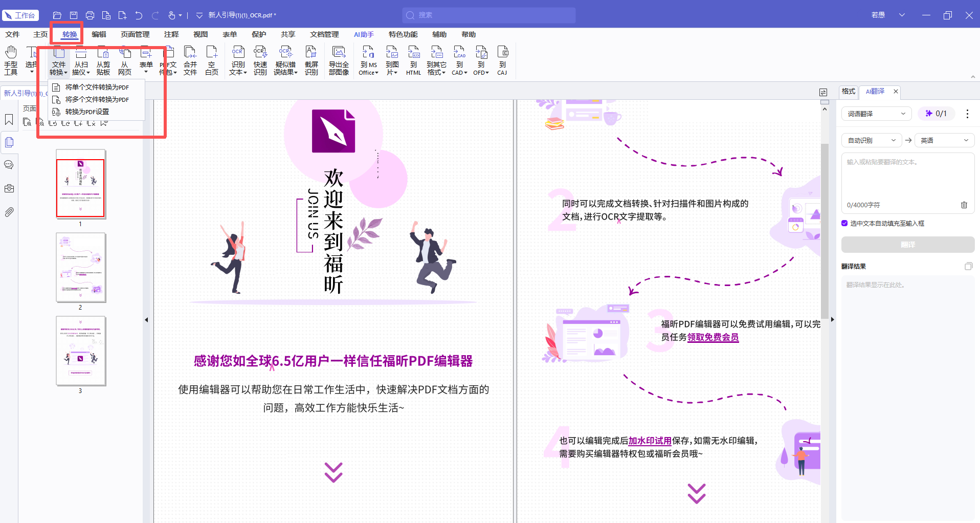Convert the PDF to CAJ
This screenshot has width=980, height=523.
click(502, 60)
